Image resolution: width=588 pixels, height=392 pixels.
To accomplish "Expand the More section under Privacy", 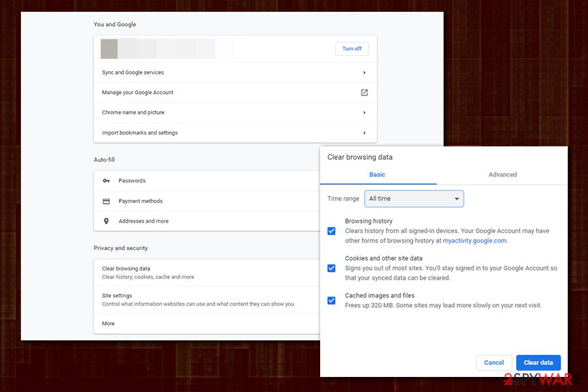I will coord(206,323).
